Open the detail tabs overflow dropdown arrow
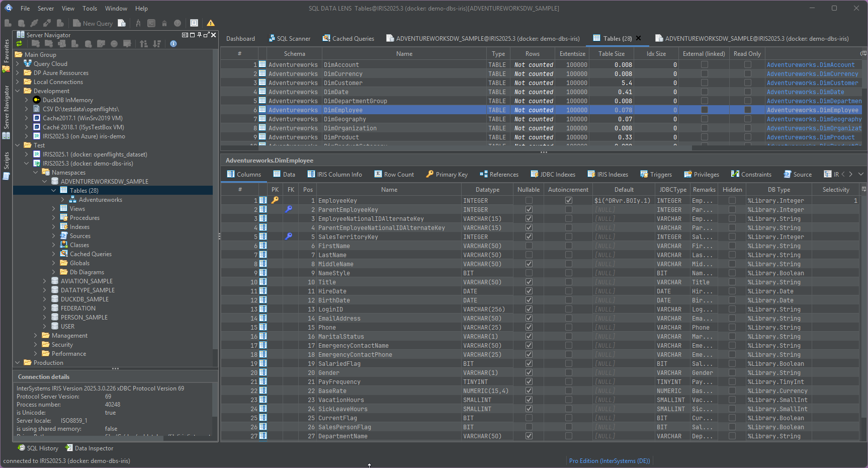 (860, 174)
